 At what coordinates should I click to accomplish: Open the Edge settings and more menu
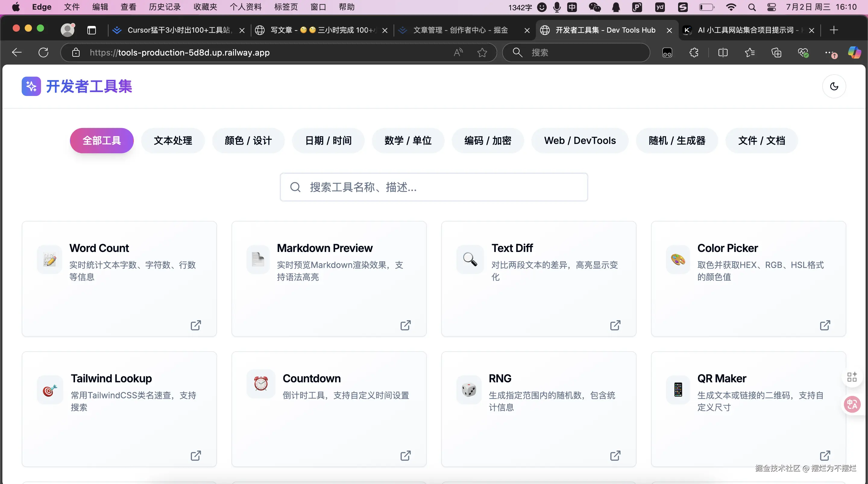coord(829,53)
